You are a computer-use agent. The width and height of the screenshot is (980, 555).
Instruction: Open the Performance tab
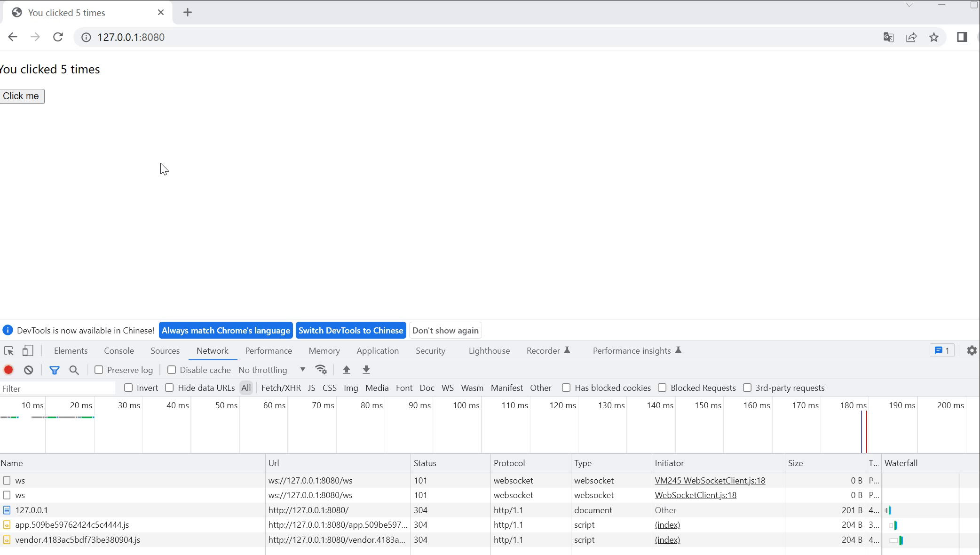(x=269, y=351)
